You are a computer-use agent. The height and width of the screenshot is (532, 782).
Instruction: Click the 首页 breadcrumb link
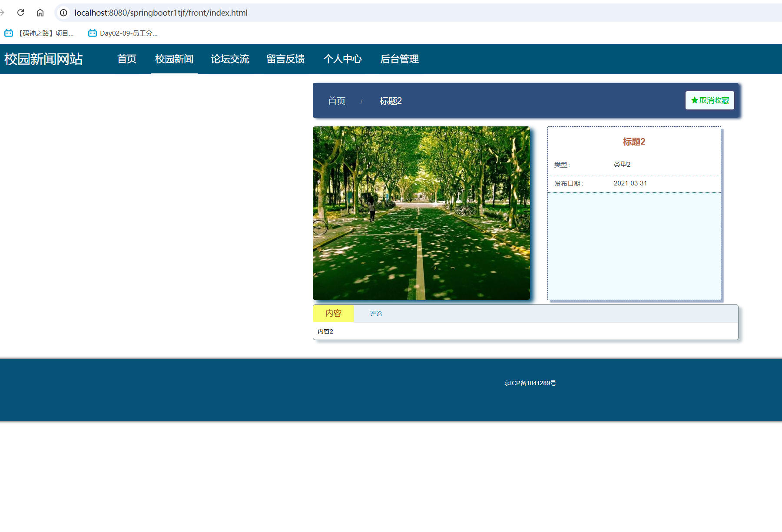tap(337, 101)
